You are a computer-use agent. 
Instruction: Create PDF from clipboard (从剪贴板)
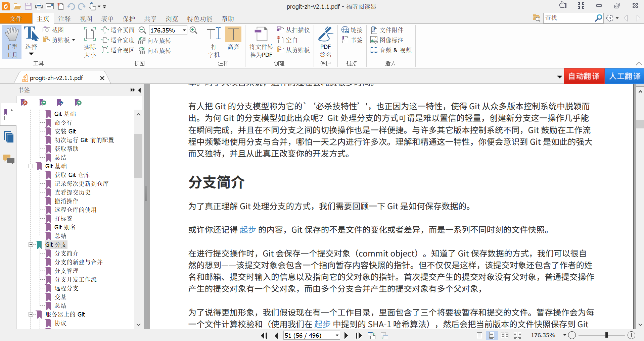[x=293, y=50]
